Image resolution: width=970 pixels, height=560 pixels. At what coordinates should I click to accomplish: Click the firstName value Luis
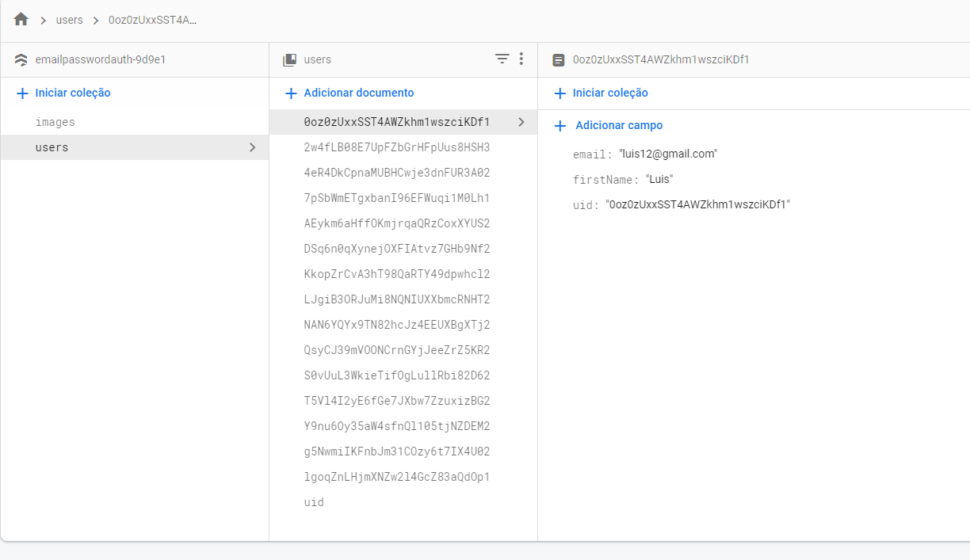659,179
